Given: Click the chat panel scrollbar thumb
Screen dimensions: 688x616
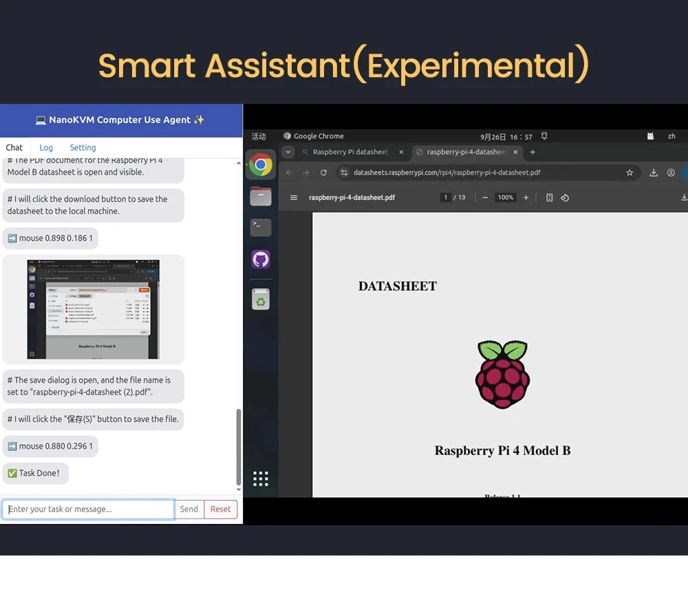Looking at the screenshot, I should (239, 447).
